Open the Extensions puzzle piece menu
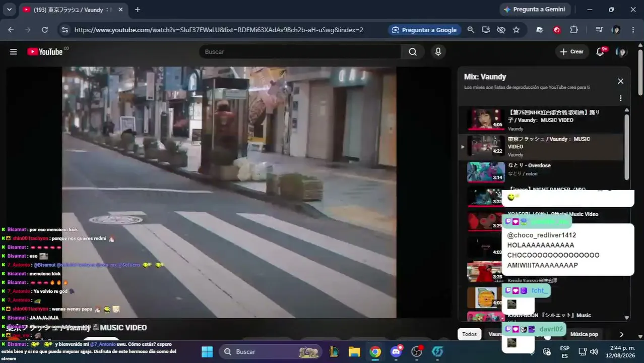The height and width of the screenshot is (363, 644). tap(574, 30)
